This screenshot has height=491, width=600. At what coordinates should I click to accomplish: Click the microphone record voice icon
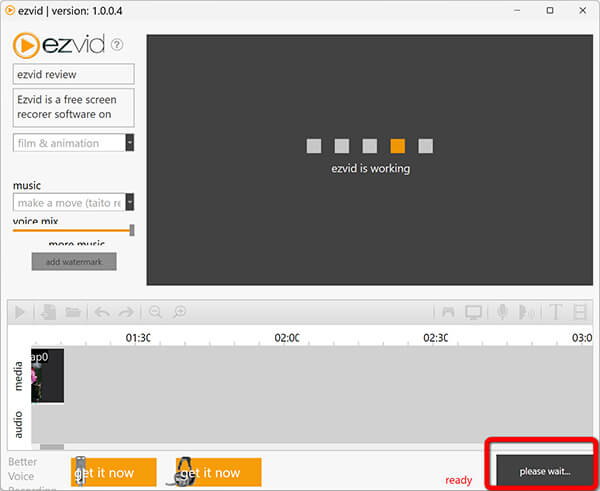point(502,312)
